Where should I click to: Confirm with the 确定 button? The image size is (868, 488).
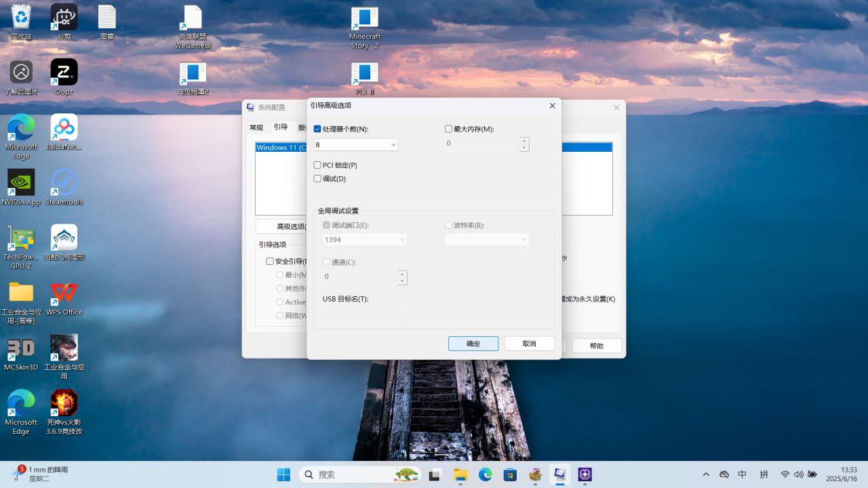[x=473, y=344]
